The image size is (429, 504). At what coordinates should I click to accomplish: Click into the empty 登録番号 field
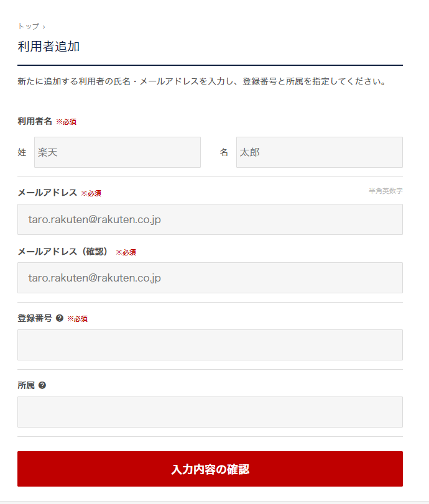coord(210,345)
